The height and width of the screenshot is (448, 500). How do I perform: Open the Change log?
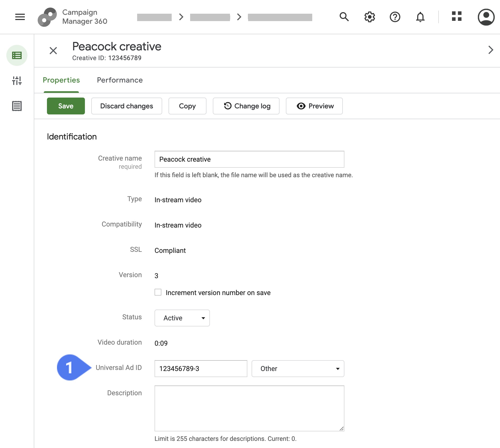tap(246, 106)
